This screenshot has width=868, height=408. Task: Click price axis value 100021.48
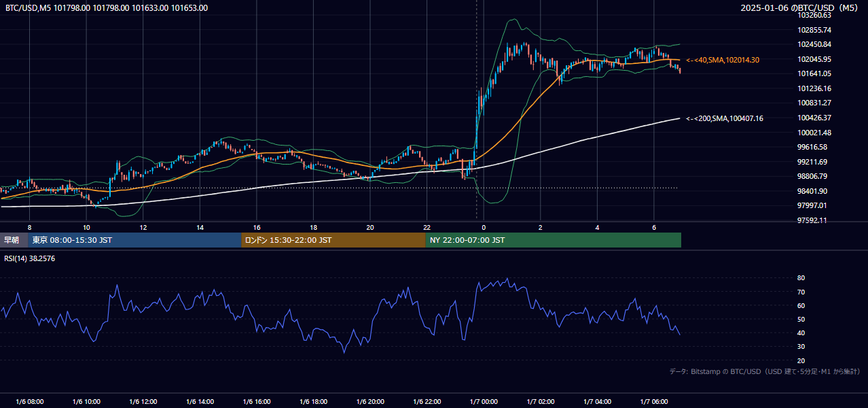814,133
